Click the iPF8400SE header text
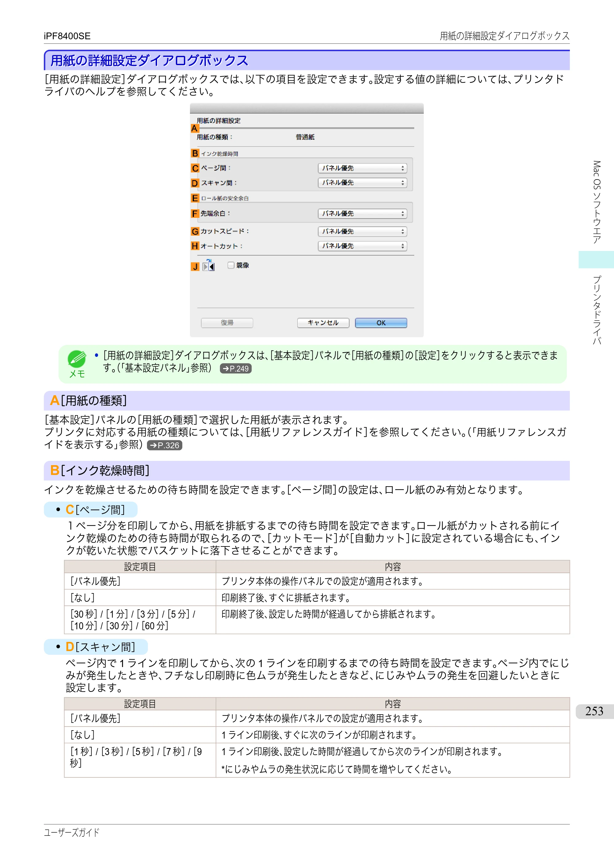This screenshot has width=614, height=868. tap(67, 36)
